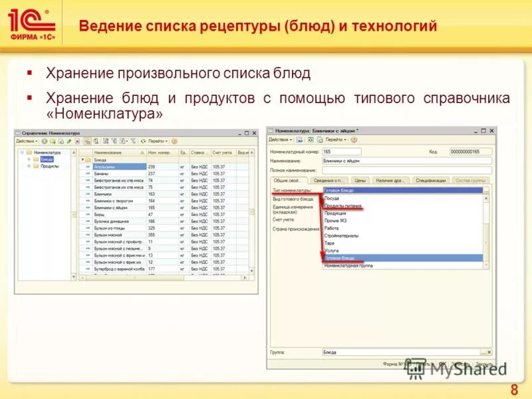Click the Reread icon in item card toolbar
Screen dimensions: 532x399
[311, 140]
